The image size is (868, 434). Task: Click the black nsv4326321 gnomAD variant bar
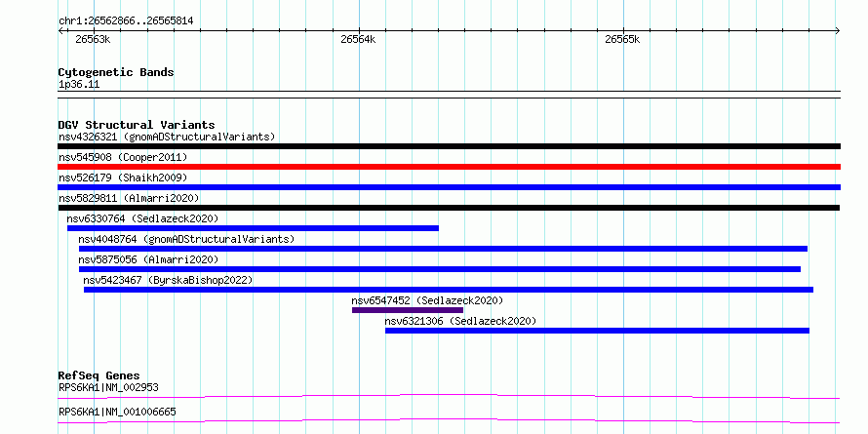[449, 146]
